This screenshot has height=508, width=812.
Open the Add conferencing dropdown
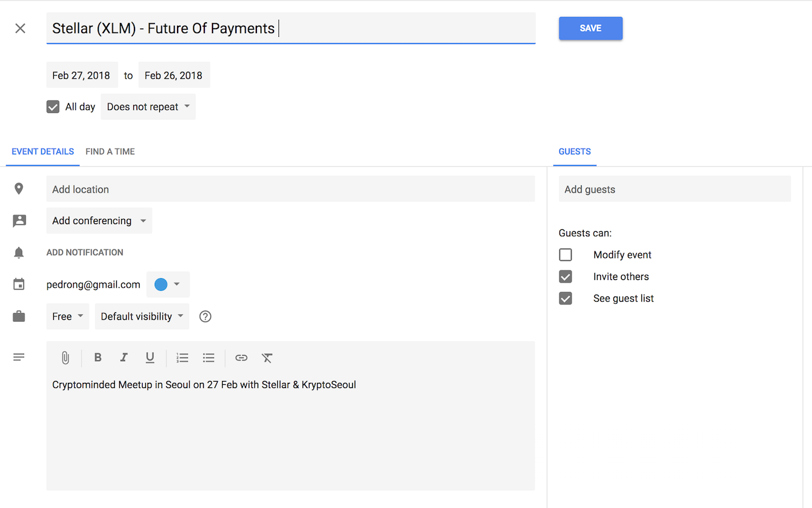pos(99,220)
